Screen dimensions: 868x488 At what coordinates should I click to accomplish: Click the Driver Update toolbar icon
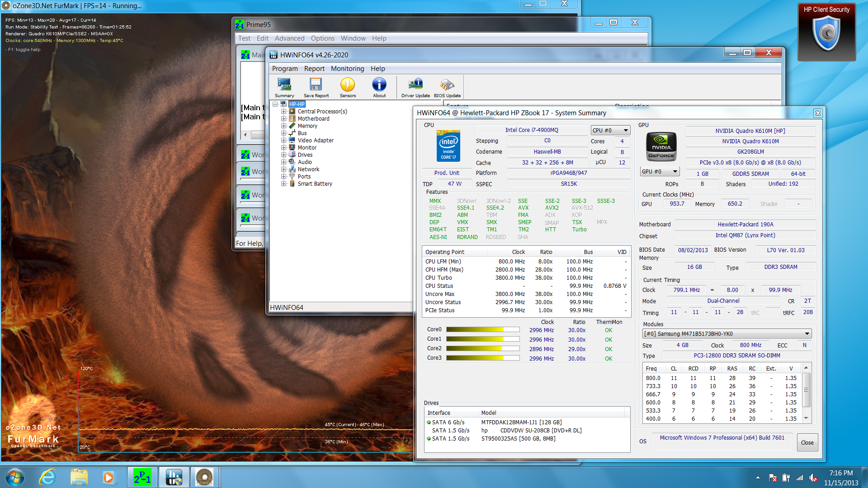pyautogui.click(x=415, y=87)
